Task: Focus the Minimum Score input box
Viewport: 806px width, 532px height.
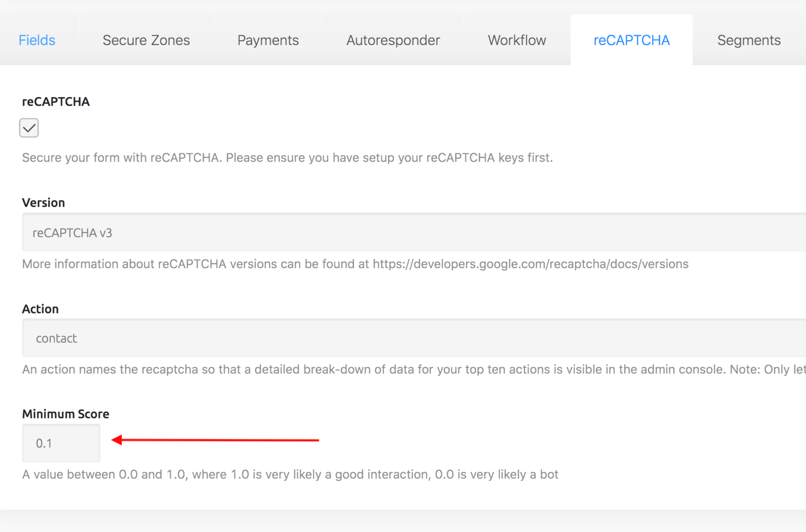Action: pyautogui.click(x=61, y=443)
